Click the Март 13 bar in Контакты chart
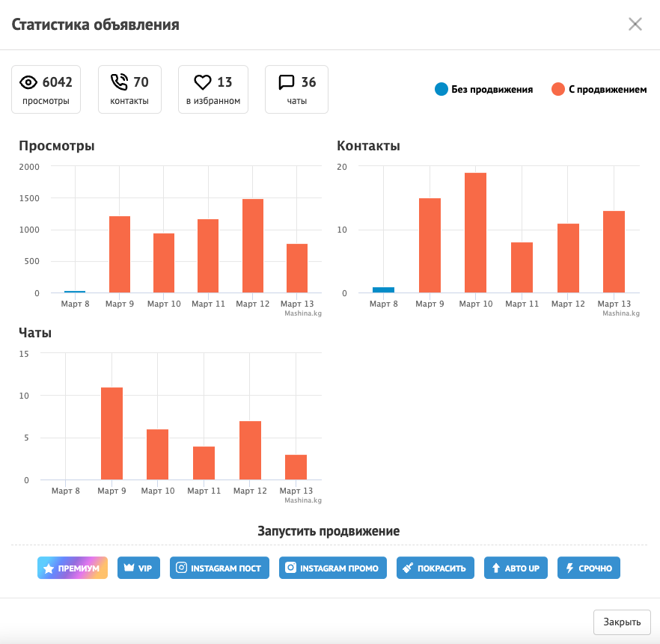Image resolution: width=660 pixels, height=644 pixels. [x=614, y=251]
